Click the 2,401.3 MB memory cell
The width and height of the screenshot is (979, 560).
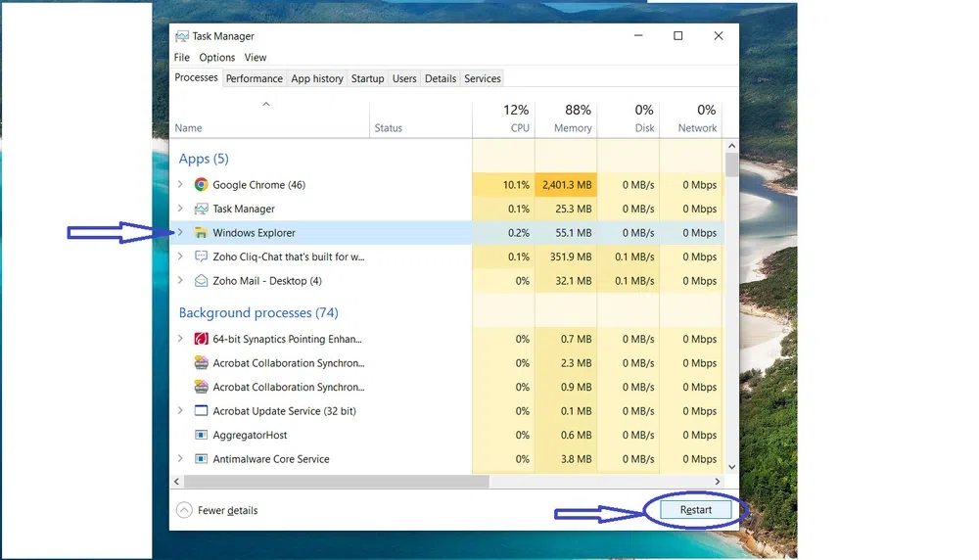(x=566, y=185)
